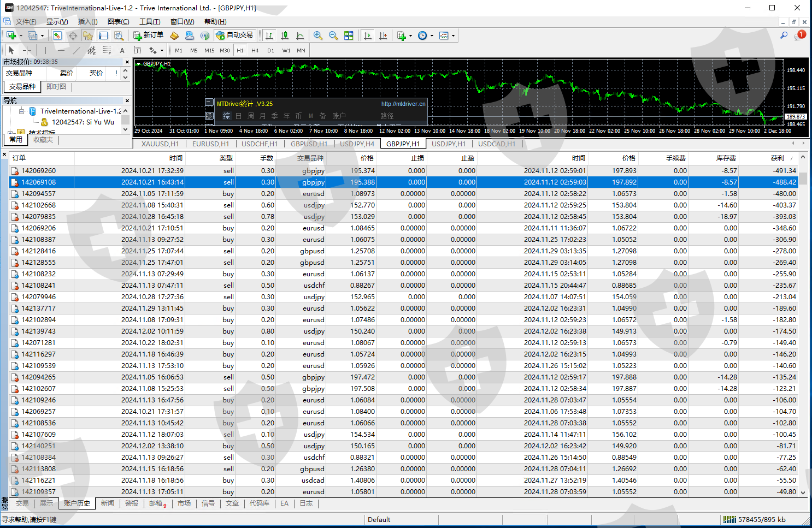Select the crosshair cursor tool
The height and width of the screenshot is (528, 812).
pyautogui.click(x=27, y=50)
